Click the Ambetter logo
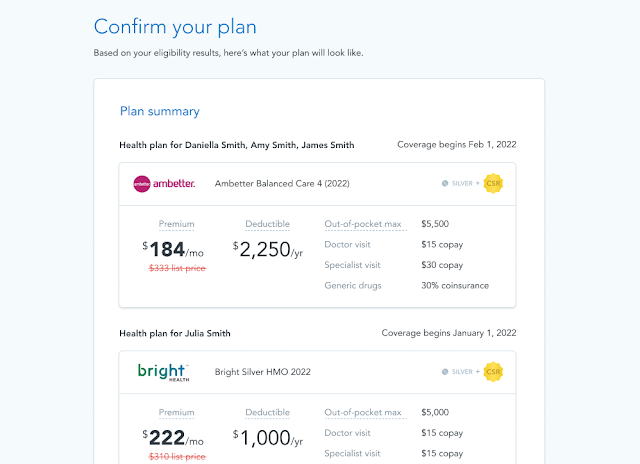640x464 pixels. (163, 183)
